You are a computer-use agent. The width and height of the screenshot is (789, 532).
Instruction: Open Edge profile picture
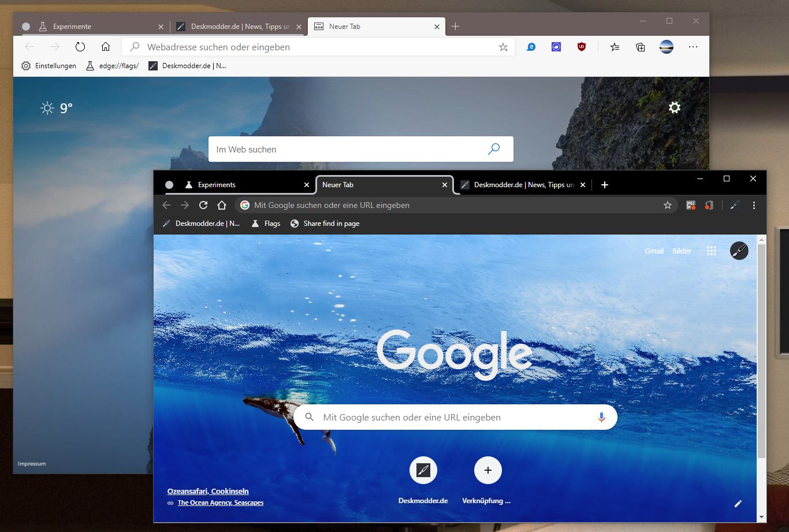667,47
